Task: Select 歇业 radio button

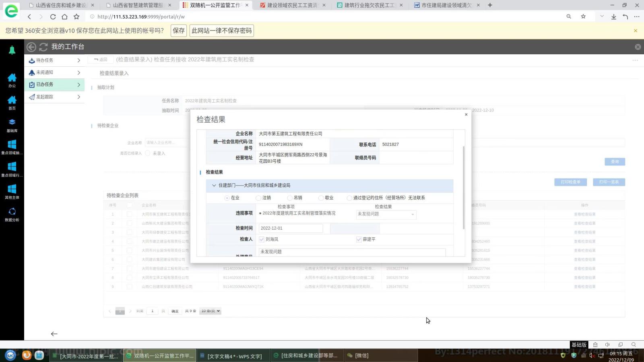Action: coord(321,198)
